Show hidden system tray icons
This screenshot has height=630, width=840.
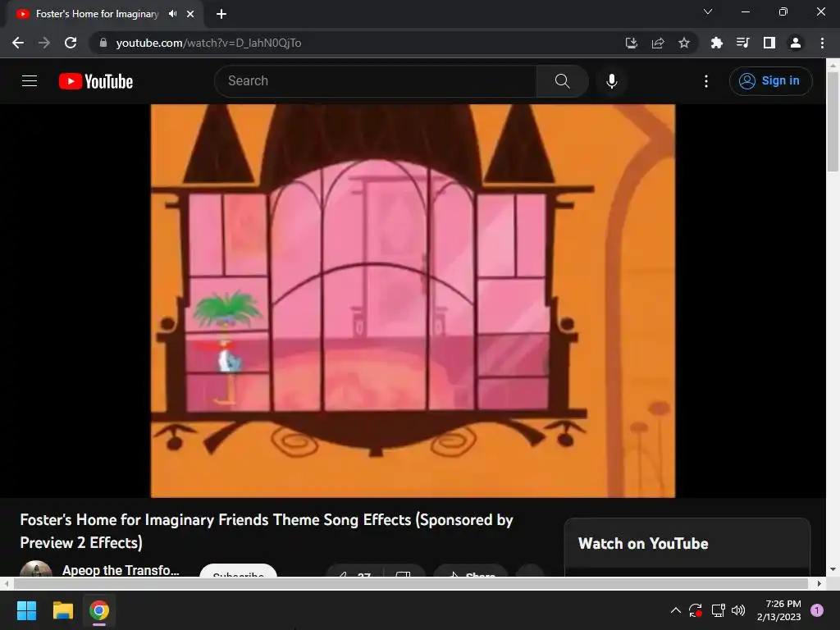(676, 610)
